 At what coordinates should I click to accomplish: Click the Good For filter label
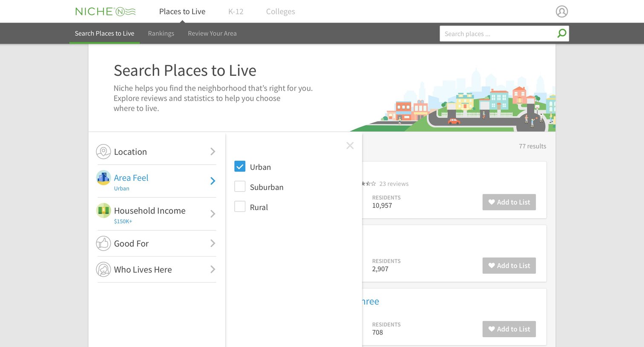click(131, 243)
